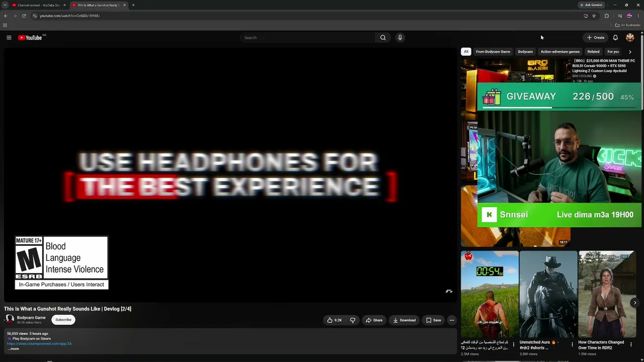Dislike the video with thumbs down
Screen dimensions: 644x362
pyautogui.click(x=353, y=320)
